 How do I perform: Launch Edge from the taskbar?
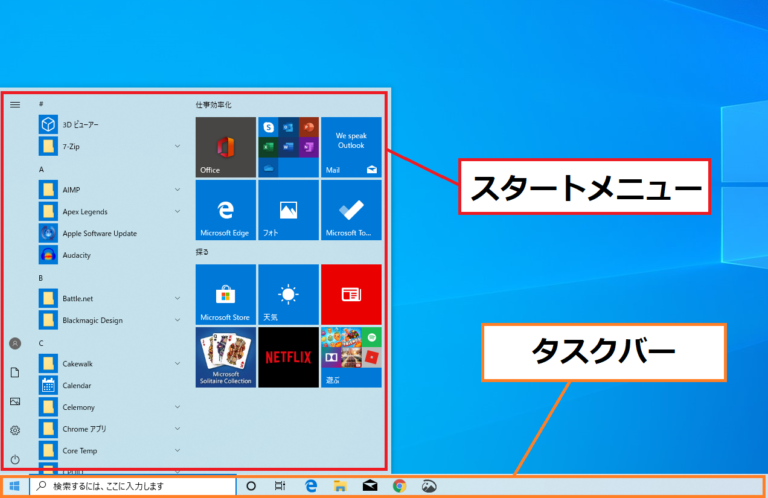click(311, 486)
